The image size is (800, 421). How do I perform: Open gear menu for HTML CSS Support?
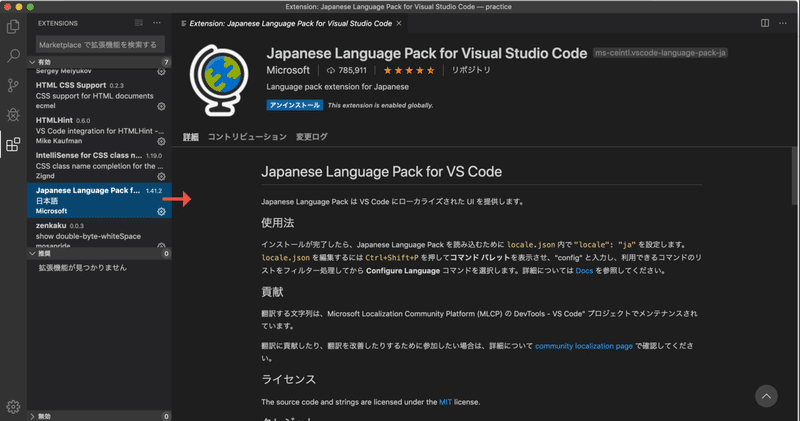coord(161,106)
